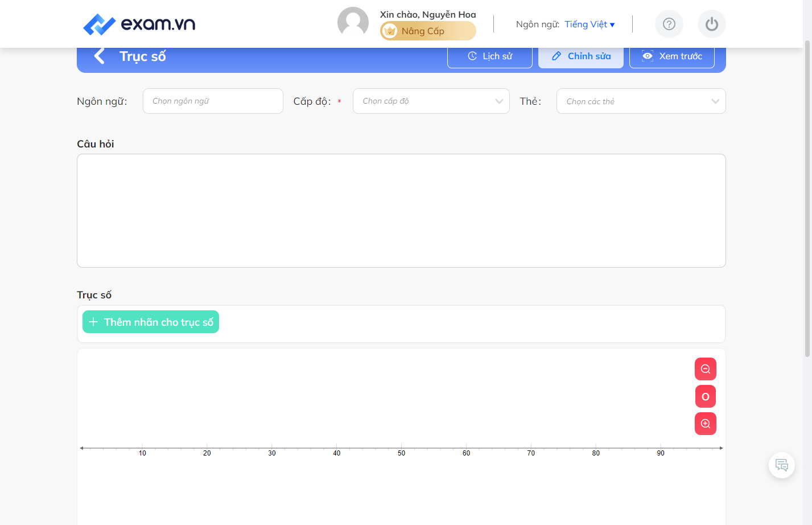Go back using the arrow beside Trục số

pos(100,56)
